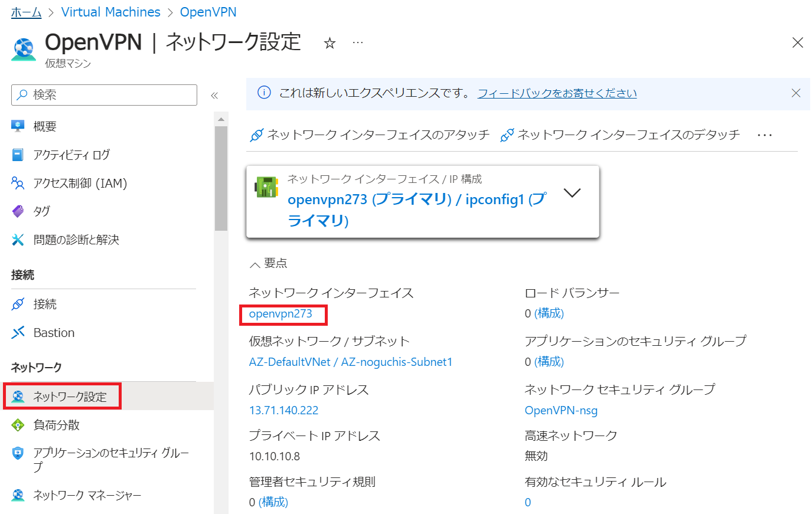Click the 接続 plug icon in sidebar
The image size is (812, 514).
pyautogui.click(x=18, y=304)
